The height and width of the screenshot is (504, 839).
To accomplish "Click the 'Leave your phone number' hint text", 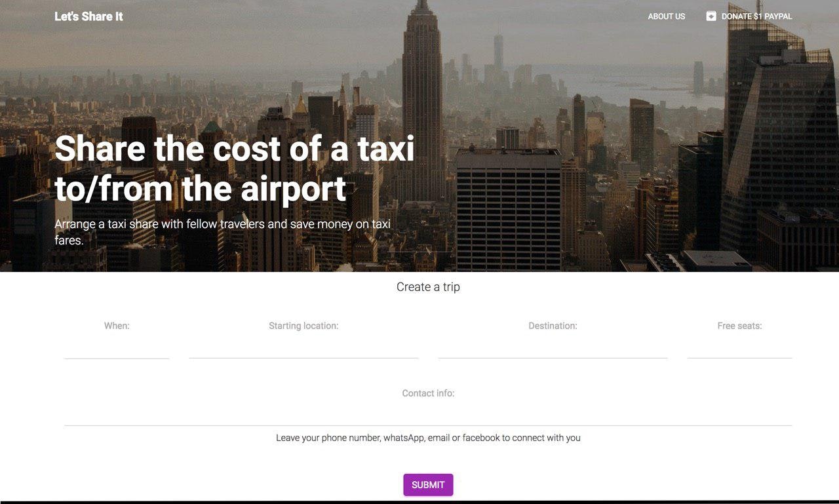I will coord(428,438).
